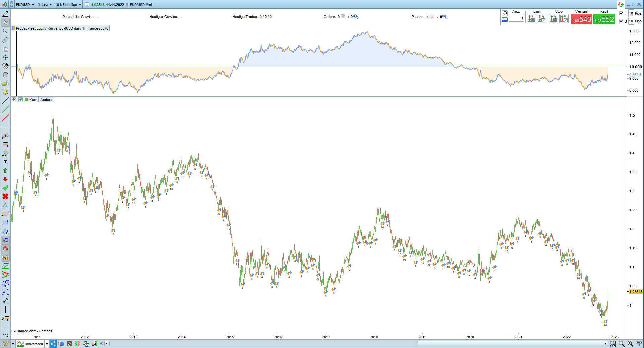Screen dimensions: 644x348
Task: Click the horizontal time scrollbar track
Action: click(356, 344)
